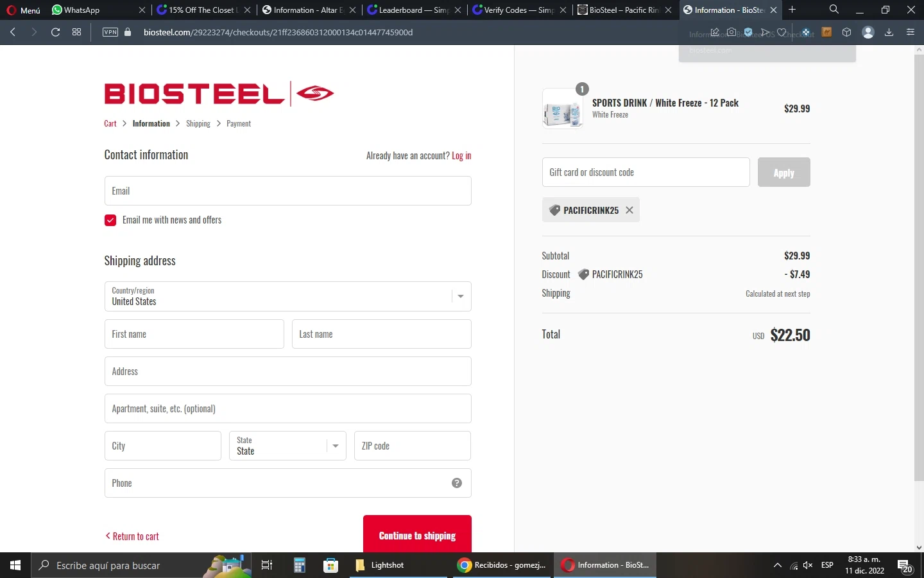Click Continue to shipping button
924x578 pixels.
pyautogui.click(x=418, y=535)
